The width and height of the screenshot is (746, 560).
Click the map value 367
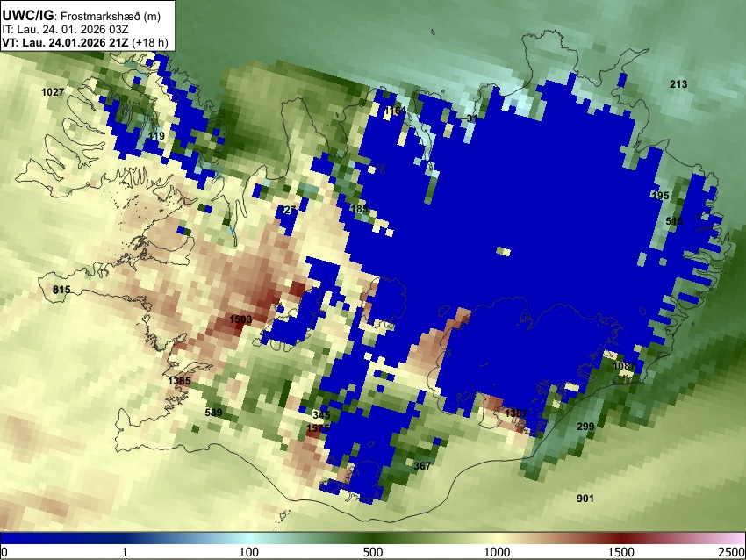click(x=422, y=466)
